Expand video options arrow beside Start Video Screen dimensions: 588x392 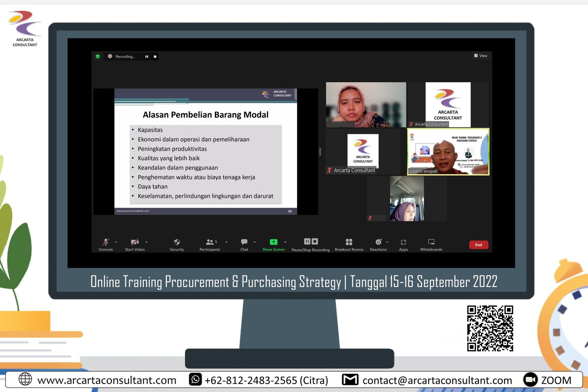point(147,242)
